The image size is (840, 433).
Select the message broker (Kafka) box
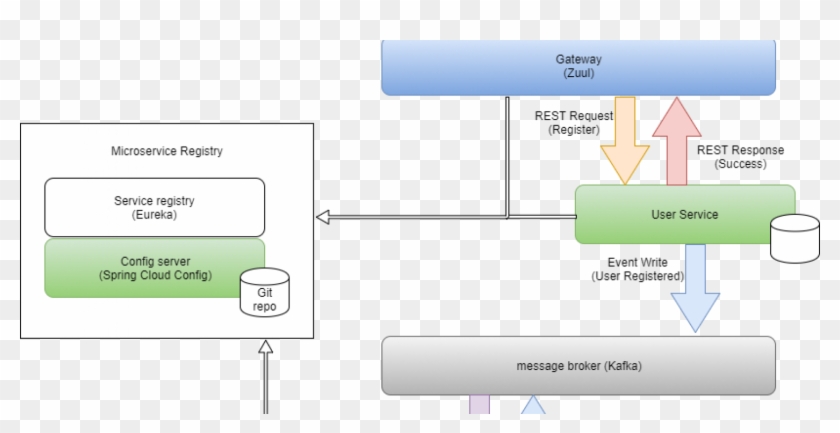[x=578, y=366]
